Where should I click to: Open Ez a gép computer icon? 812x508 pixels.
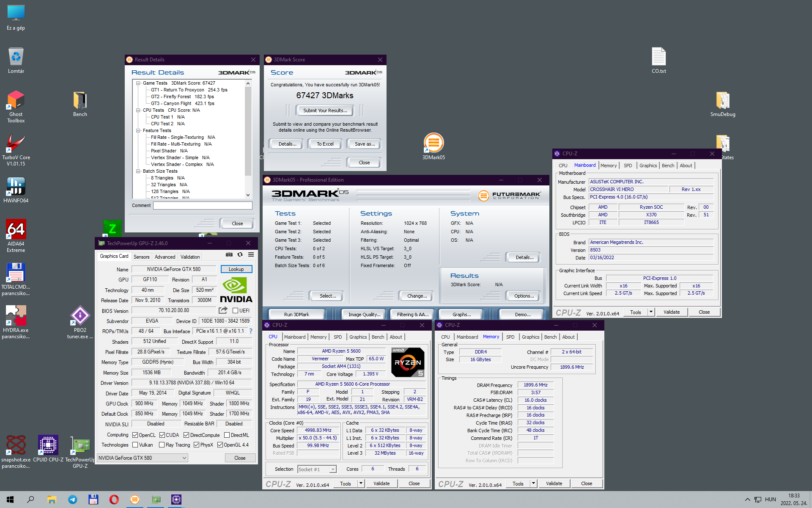click(16, 18)
